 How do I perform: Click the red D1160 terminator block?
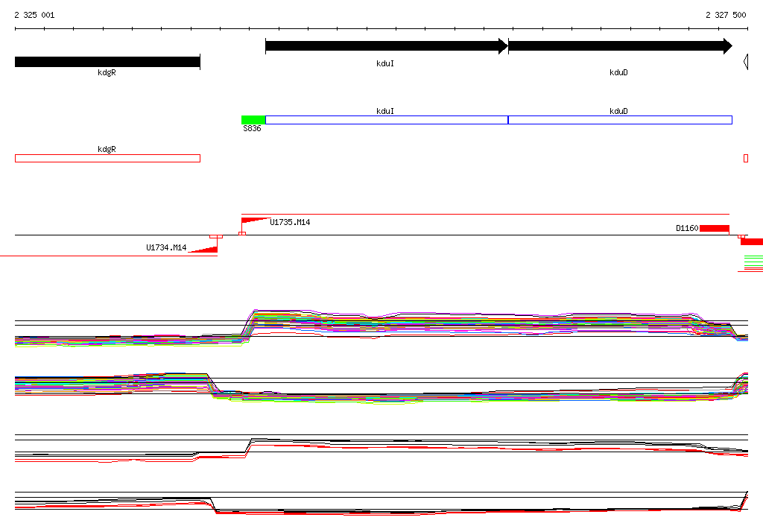(x=715, y=228)
